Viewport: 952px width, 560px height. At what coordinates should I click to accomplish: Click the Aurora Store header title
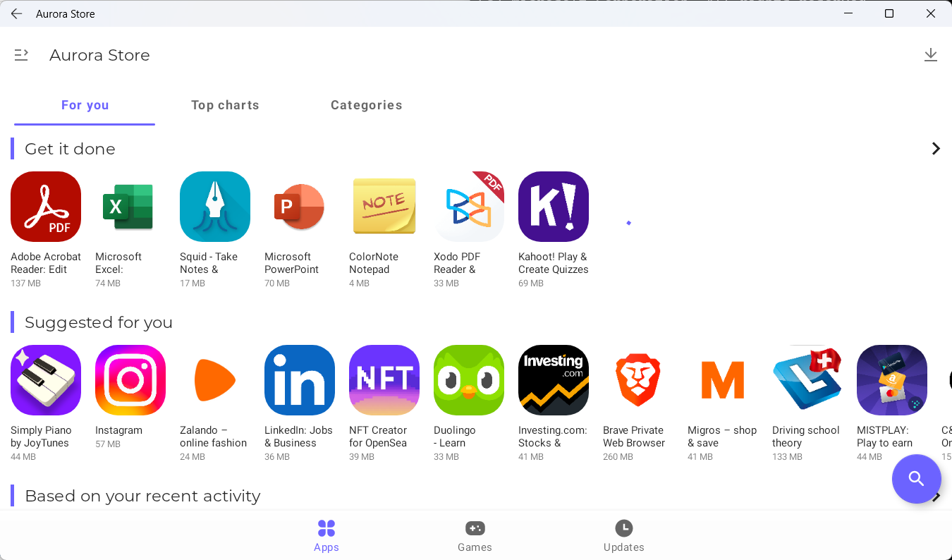[x=99, y=55]
